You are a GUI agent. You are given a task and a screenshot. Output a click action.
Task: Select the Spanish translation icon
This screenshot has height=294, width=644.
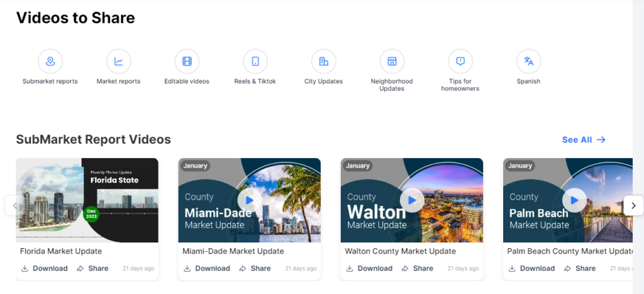528,62
